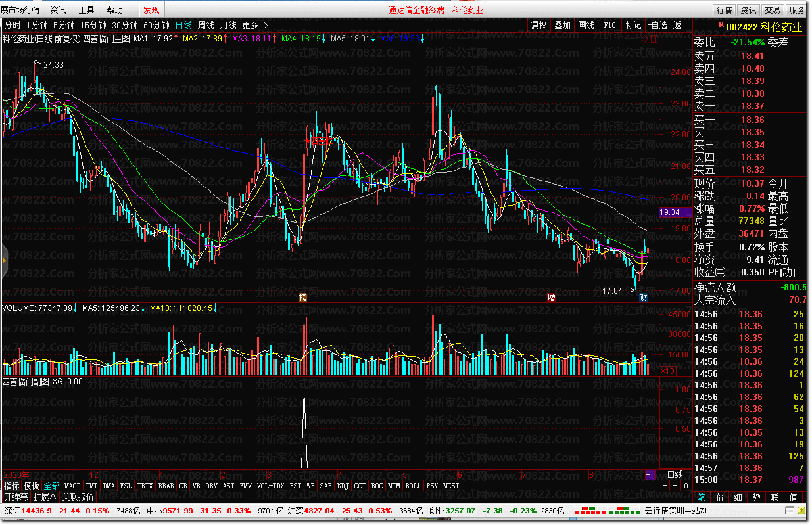812x525 pixels.
Task: Select the 势 trend tab
Action: coord(757,497)
